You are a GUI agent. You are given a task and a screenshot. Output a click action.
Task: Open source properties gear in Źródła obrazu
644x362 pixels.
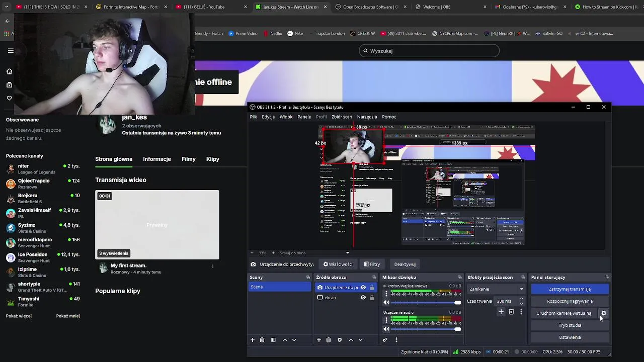tap(340, 340)
